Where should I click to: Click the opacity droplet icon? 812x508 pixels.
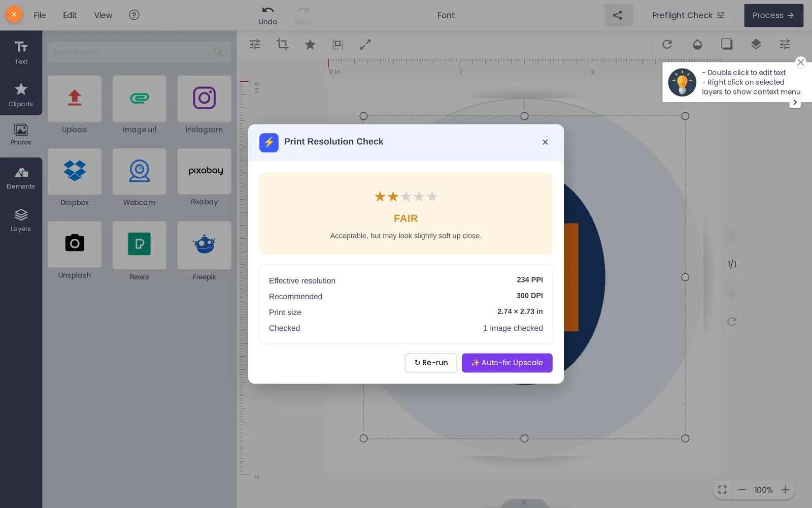(x=697, y=44)
